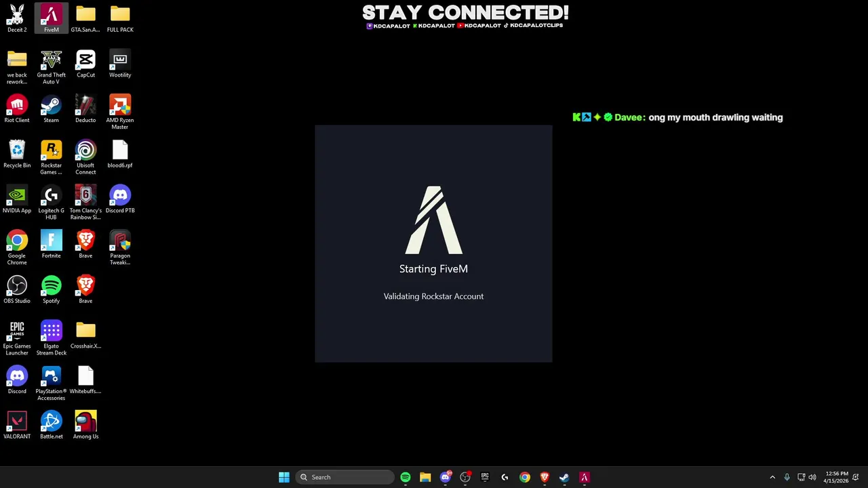
Task: Open OBS Studio from the taskbar
Action: pyautogui.click(x=465, y=477)
